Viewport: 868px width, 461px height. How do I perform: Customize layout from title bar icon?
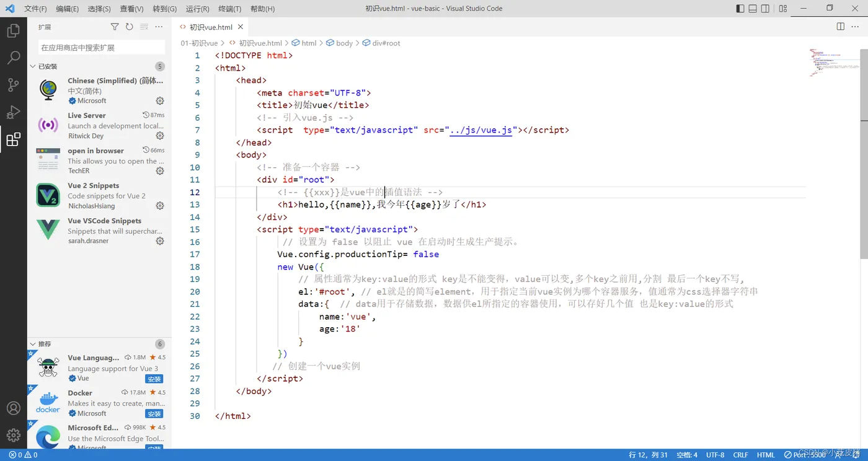(783, 9)
